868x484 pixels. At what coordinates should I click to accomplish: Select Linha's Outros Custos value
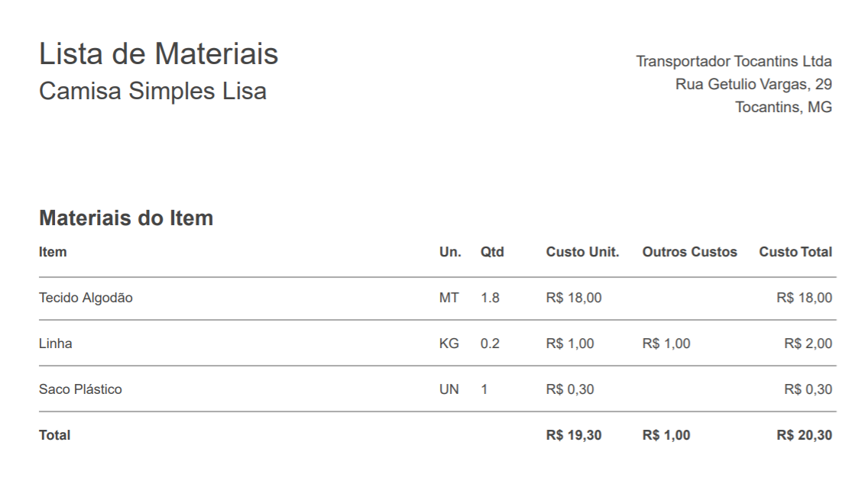tap(666, 344)
